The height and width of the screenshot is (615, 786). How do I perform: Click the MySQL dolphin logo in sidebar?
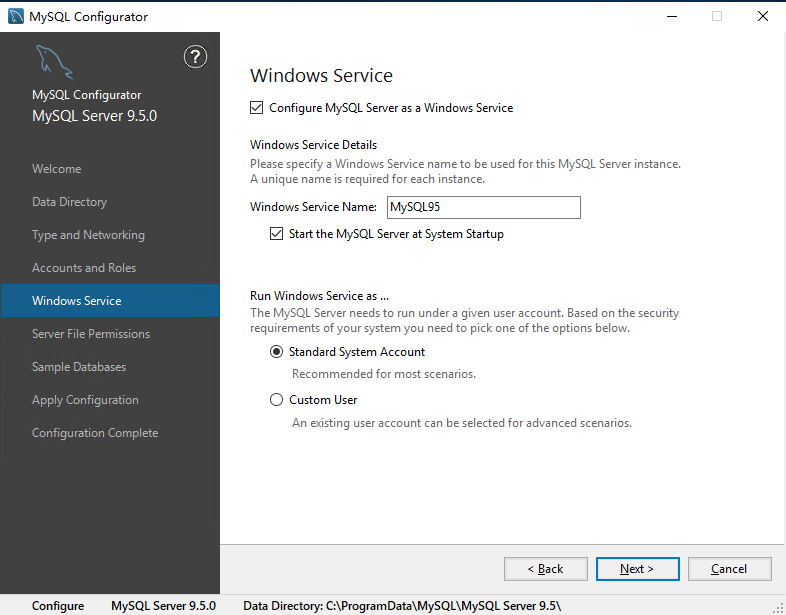point(55,62)
